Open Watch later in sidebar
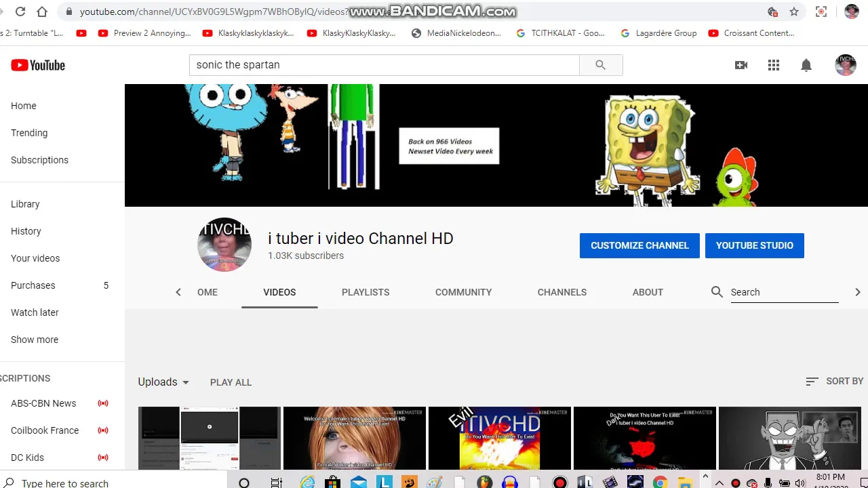 coord(35,312)
